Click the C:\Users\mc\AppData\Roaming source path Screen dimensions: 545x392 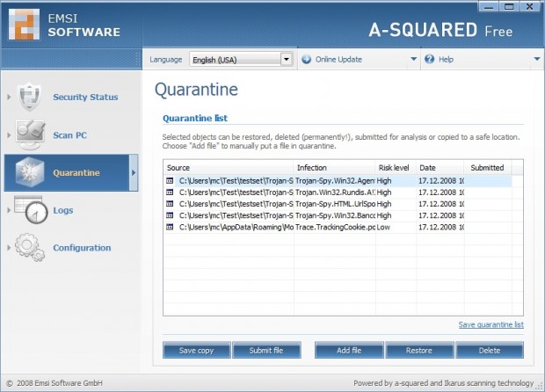coord(236,227)
